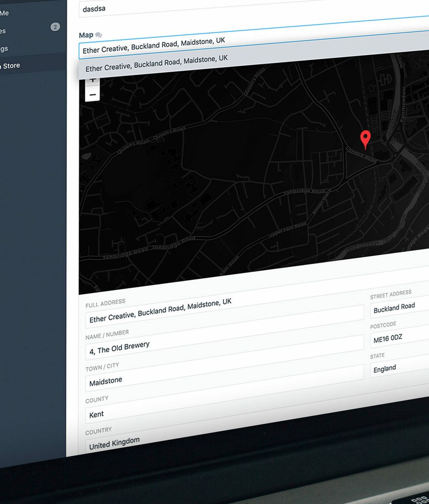Click the State field showing England

pos(398,369)
